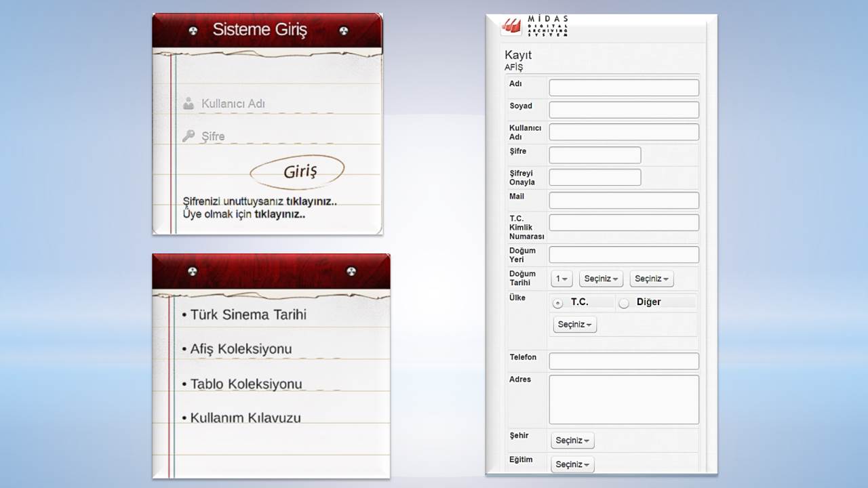Image resolution: width=868 pixels, height=488 pixels.
Task: Focus the Mail input field
Action: [x=623, y=200]
